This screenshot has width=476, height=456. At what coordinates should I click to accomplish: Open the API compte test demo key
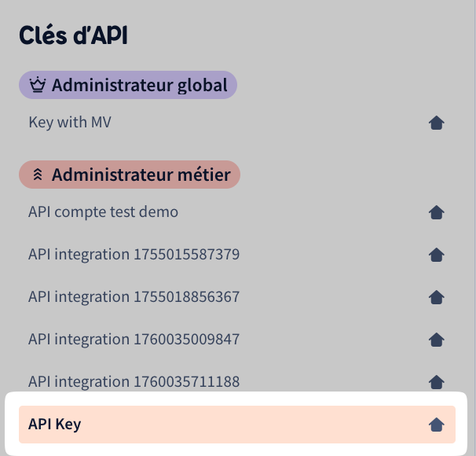coord(103,212)
